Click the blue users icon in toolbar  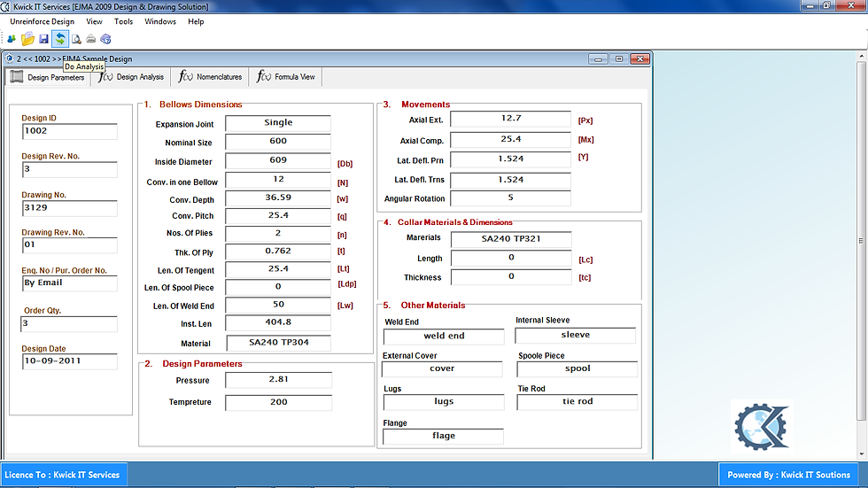(11, 39)
